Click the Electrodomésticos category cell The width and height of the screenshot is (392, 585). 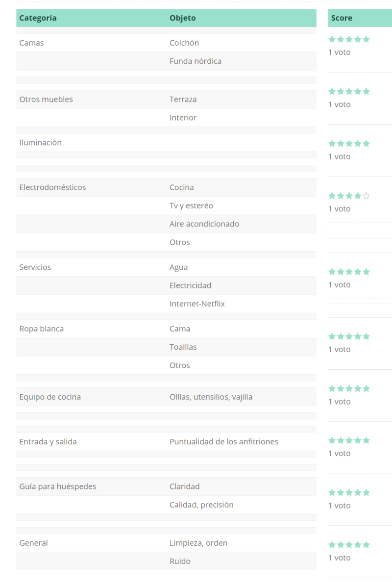pyautogui.click(x=52, y=187)
